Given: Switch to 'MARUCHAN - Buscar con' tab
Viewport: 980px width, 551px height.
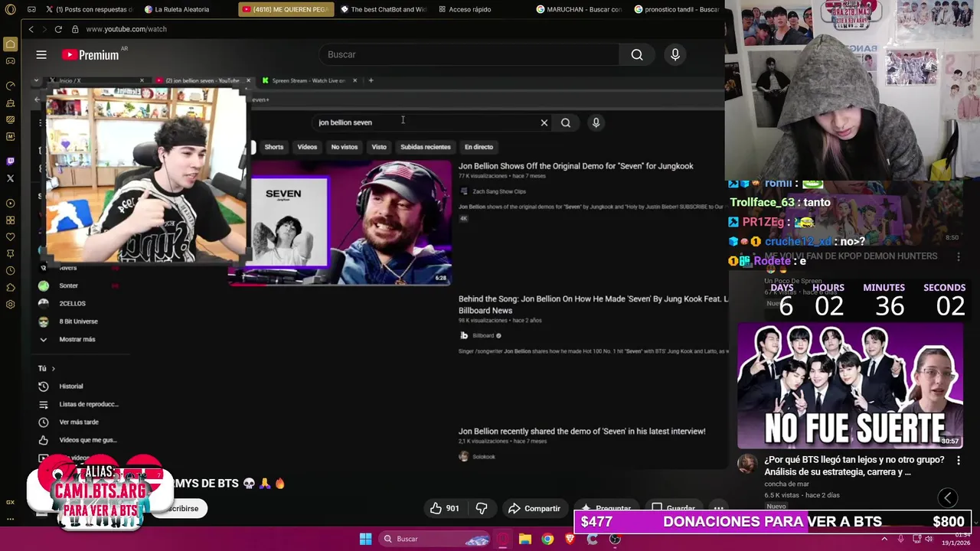Looking at the screenshot, I should (580, 9).
